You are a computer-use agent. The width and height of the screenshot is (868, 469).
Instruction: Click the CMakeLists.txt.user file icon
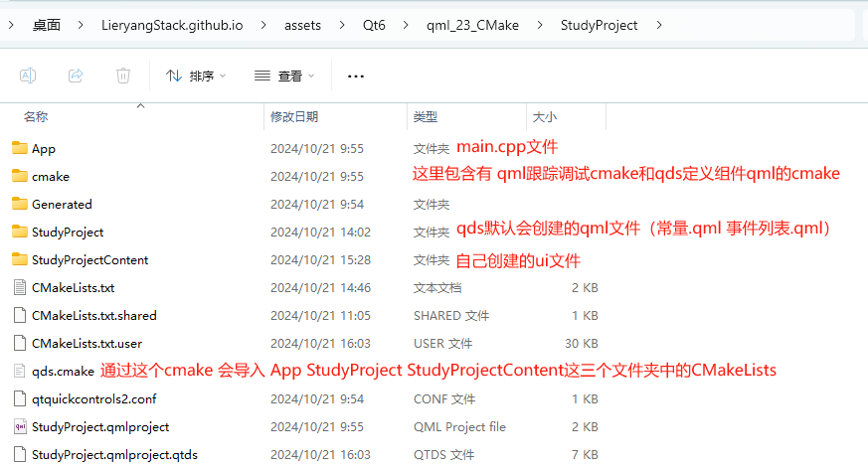point(19,343)
